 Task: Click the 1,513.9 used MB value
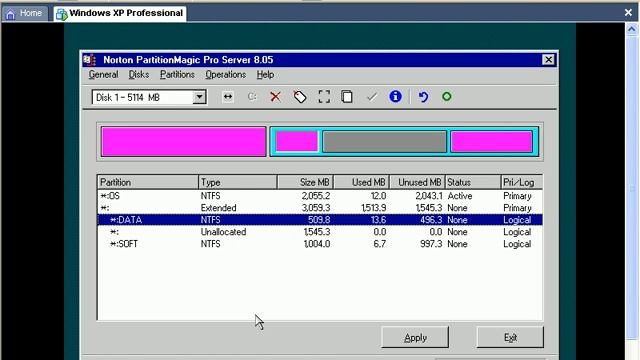point(373,208)
